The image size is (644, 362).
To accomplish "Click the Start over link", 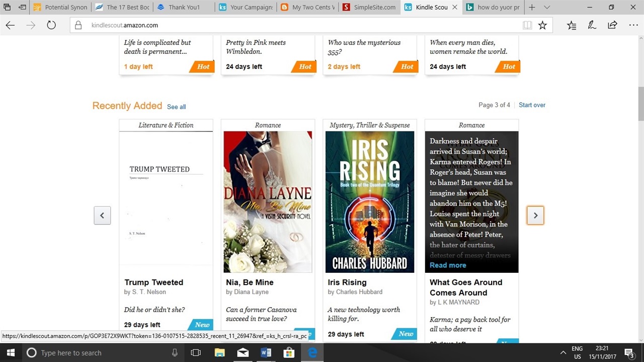I will (532, 105).
